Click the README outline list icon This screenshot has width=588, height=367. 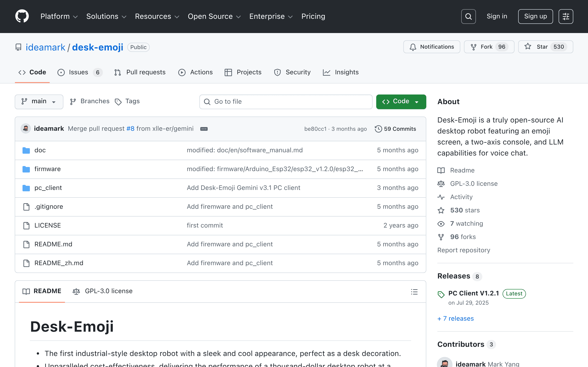tap(414, 292)
